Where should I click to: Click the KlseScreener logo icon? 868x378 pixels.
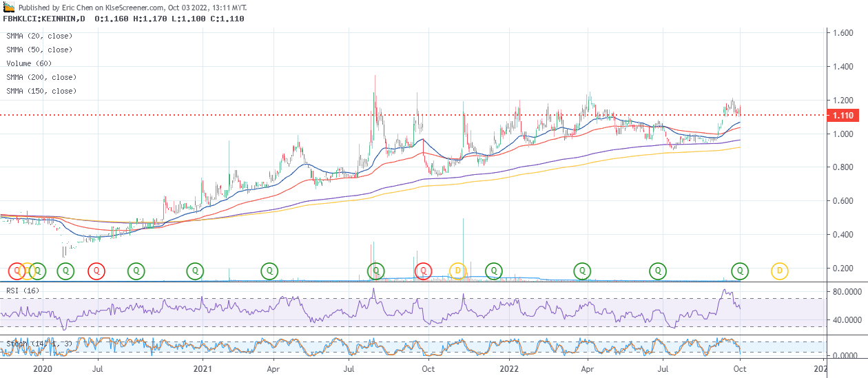coord(9,7)
